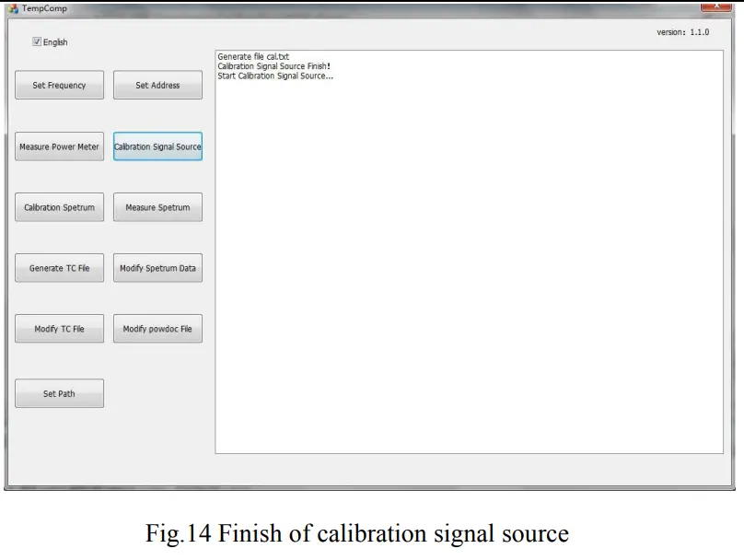The height and width of the screenshot is (560, 744).
Task: Click the TempComp icon in the title bar
Action: point(11,8)
